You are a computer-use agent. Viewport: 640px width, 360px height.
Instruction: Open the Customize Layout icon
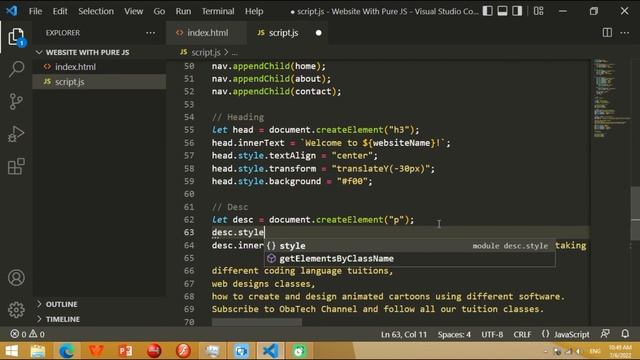point(538,11)
